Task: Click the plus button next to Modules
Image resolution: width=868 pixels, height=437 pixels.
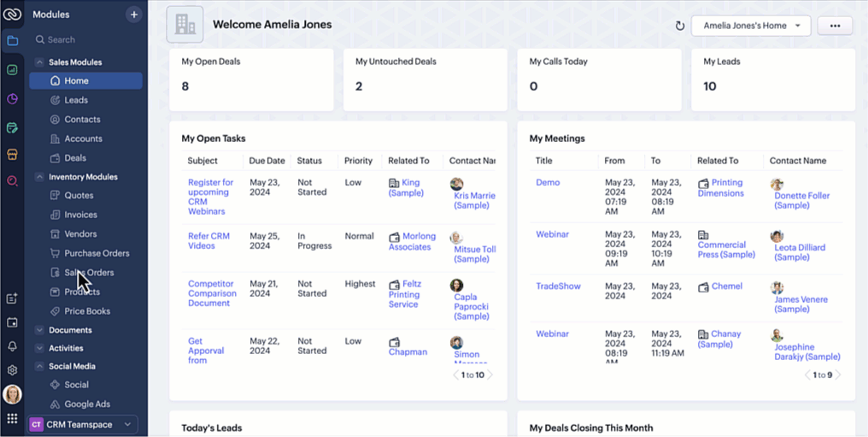Action: point(133,15)
